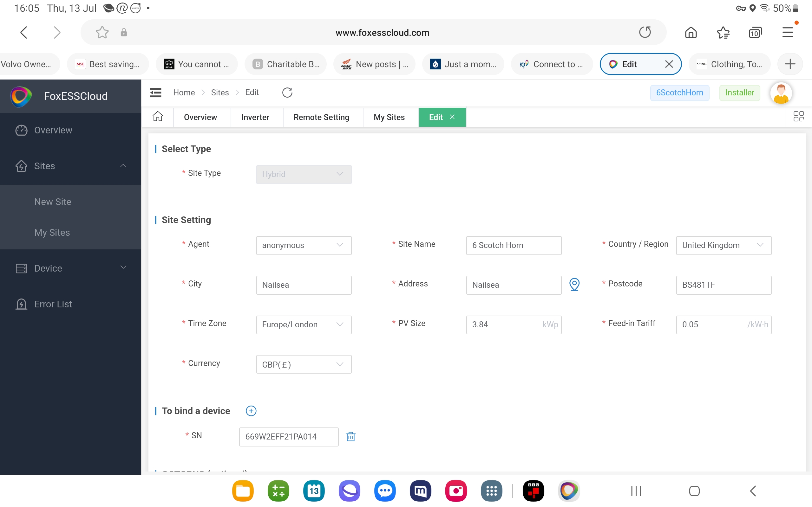Reload the page in browser address bar
This screenshot has height=507, width=812.
(x=645, y=33)
